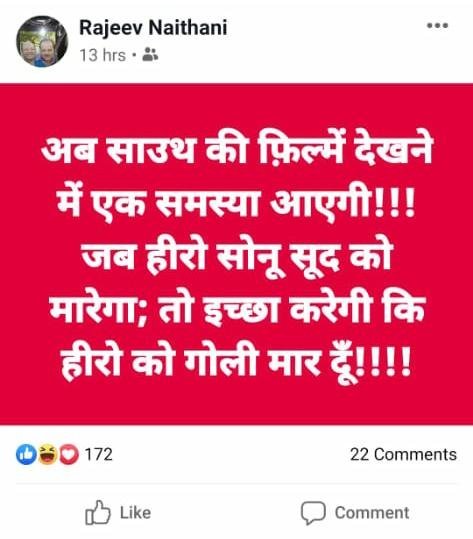
Task: Open the 22 Comments link
Action: [x=404, y=454]
